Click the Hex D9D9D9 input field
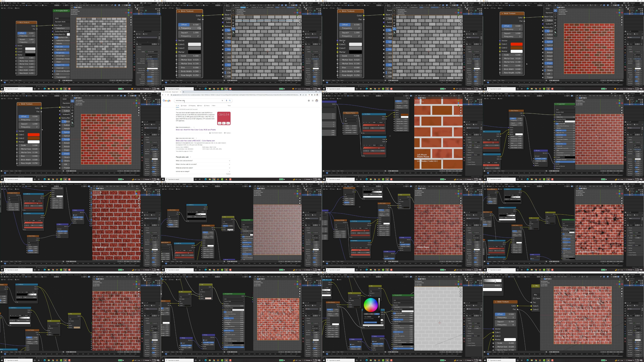Image resolution: width=644 pixels, height=362 pixels. [x=370, y=317]
